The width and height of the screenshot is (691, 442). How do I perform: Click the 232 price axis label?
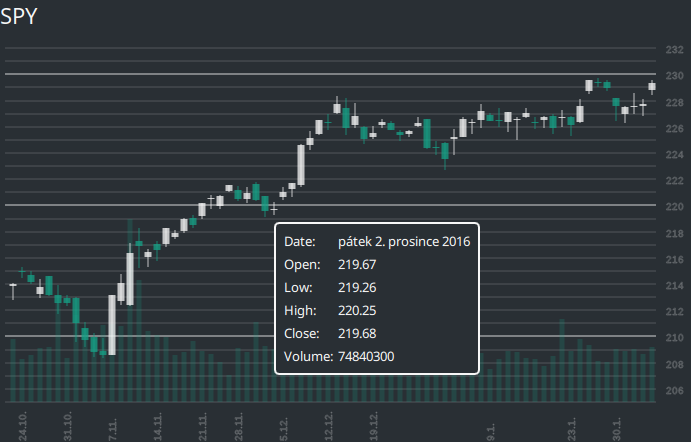coord(674,50)
